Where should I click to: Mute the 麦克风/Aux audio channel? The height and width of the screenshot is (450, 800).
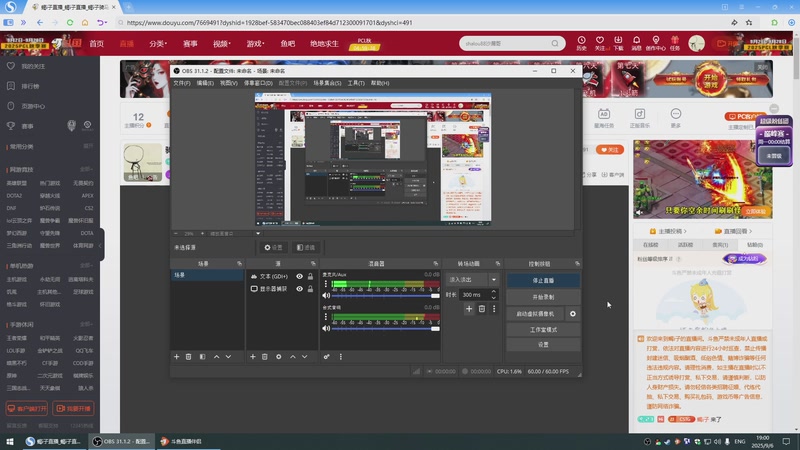click(x=326, y=295)
